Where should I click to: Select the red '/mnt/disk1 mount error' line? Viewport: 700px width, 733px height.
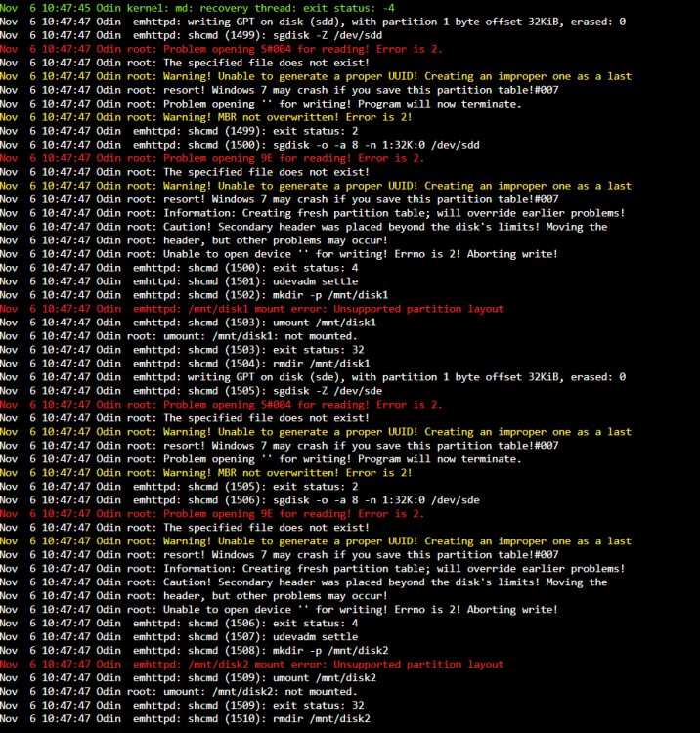pyautogui.click(x=252, y=309)
